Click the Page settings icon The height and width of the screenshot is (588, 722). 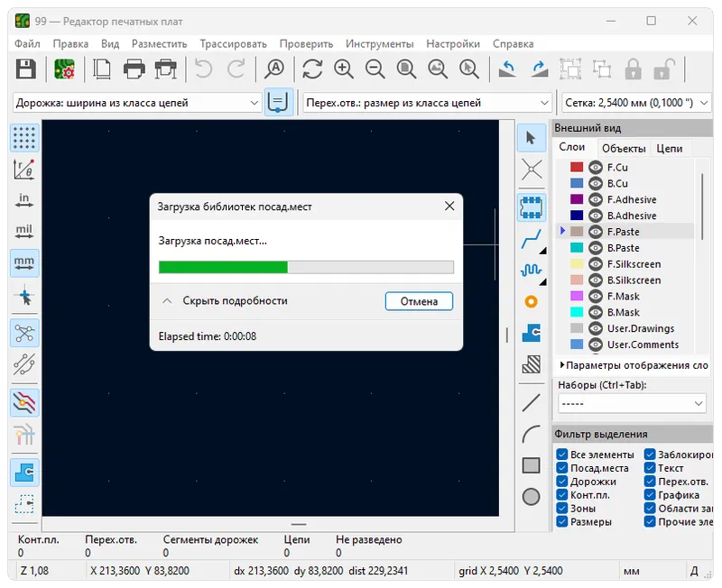102,69
